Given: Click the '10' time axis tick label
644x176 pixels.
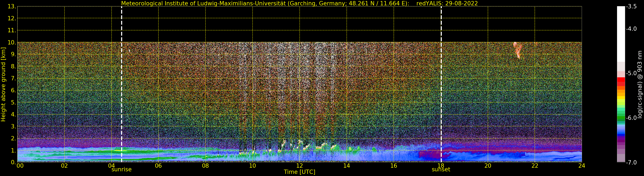Looking at the screenshot, I should pyautogui.click(x=252, y=166).
